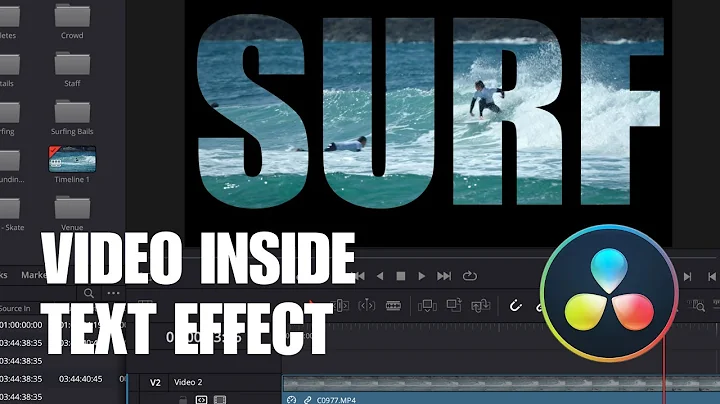Open media pool options menu
This screenshot has width=720, height=404.
pos(113,293)
